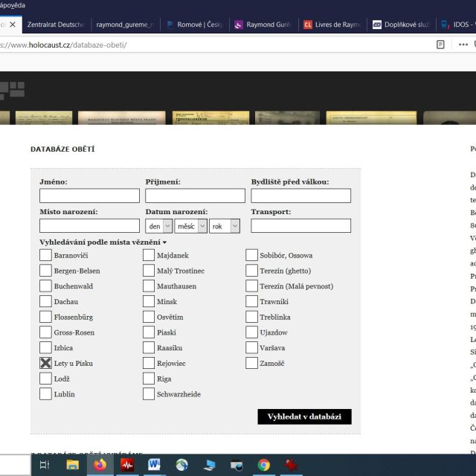
Task: Open the 'měsíc' month dropdown
Action: pos(190,226)
